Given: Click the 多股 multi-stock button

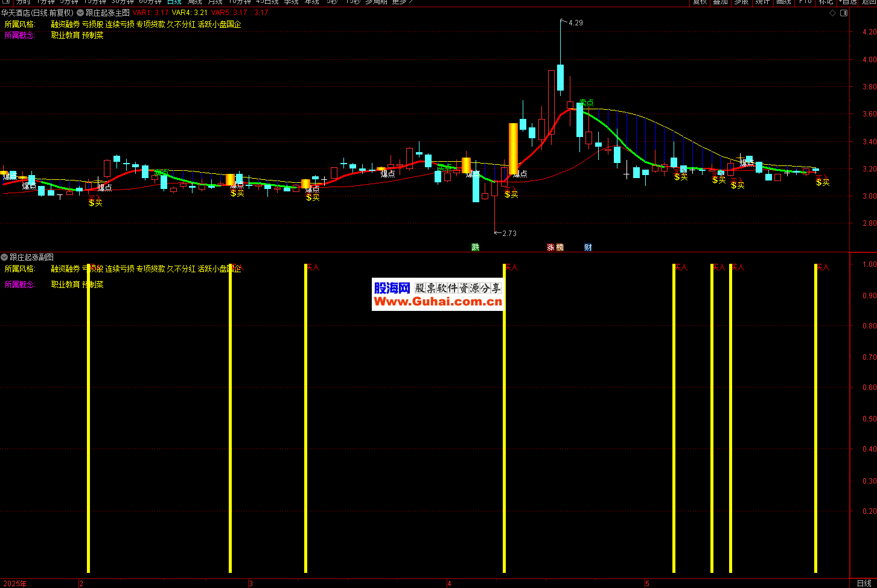Looking at the screenshot, I should [741, 2].
